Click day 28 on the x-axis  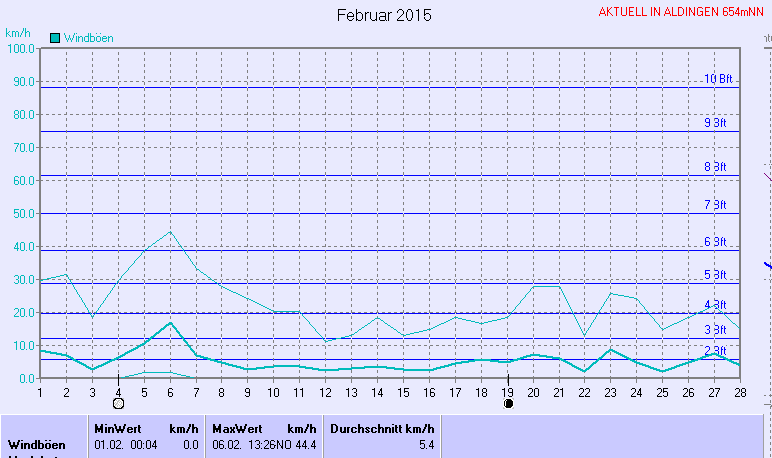[739, 391]
